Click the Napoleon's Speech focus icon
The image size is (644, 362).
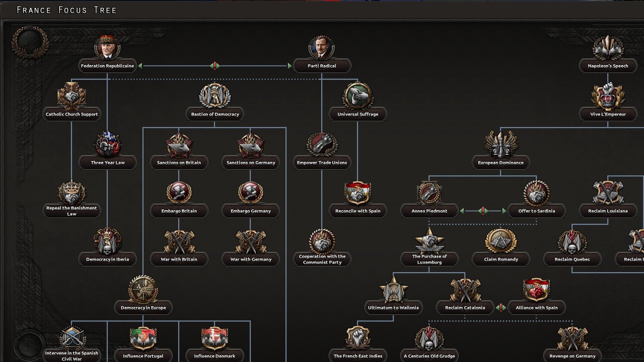coord(608,48)
